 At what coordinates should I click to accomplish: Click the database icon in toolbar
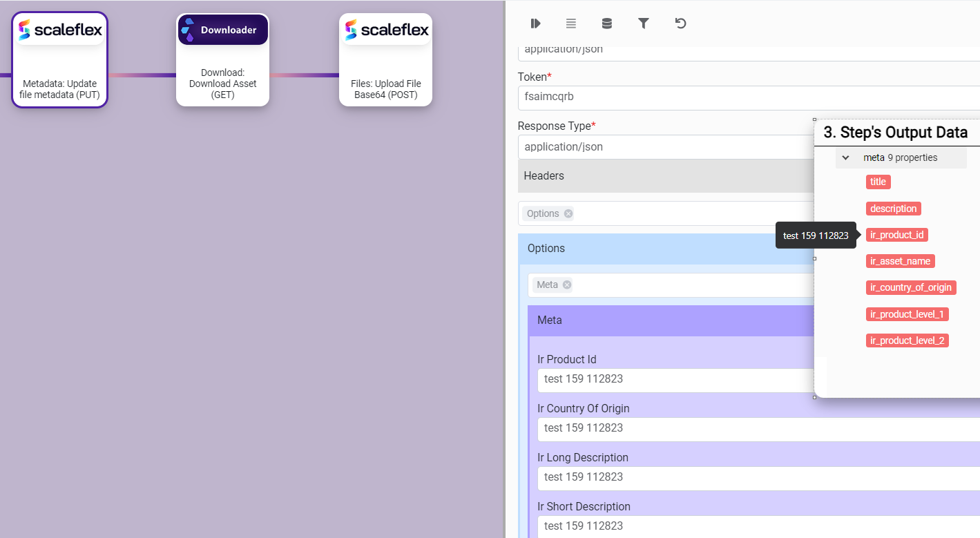pyautogui.click(x=607, y=23)
